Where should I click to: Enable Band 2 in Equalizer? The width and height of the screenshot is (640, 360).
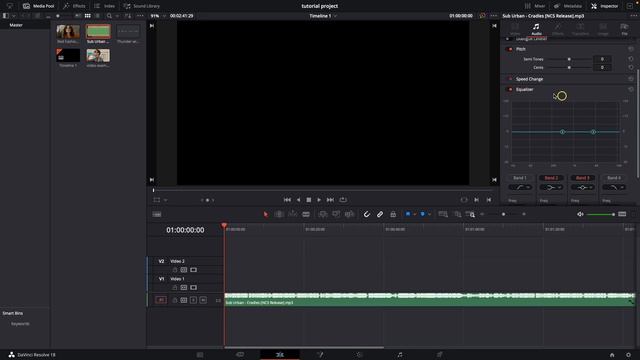point(551,178)
